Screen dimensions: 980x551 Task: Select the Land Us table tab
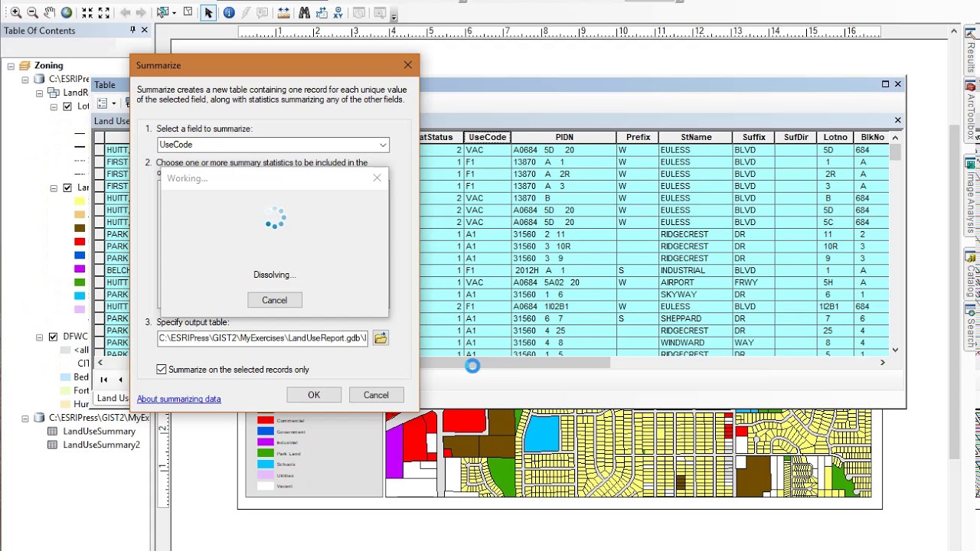112,398
